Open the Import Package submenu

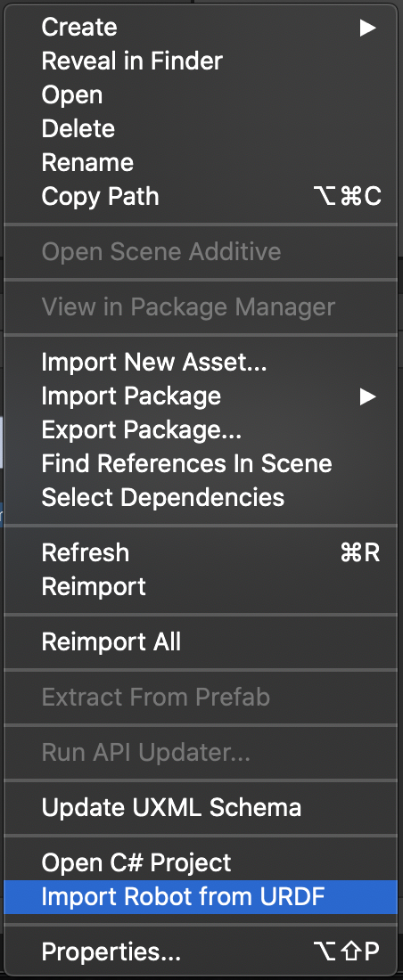(201, 396)
